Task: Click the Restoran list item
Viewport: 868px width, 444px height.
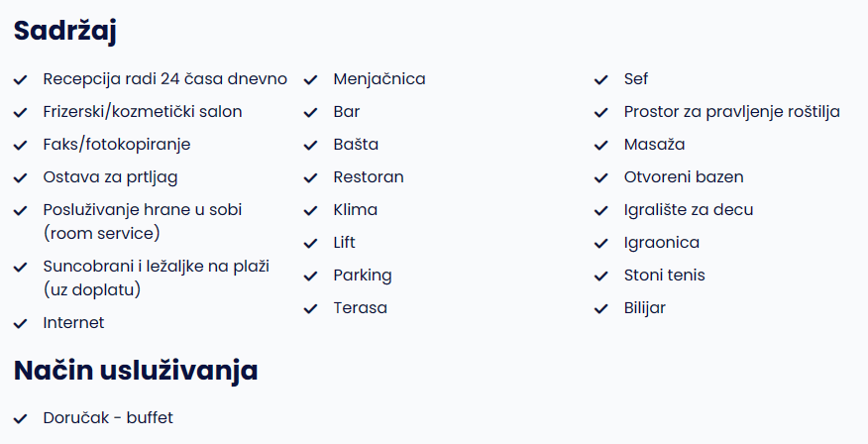Action: click(369, 177)
